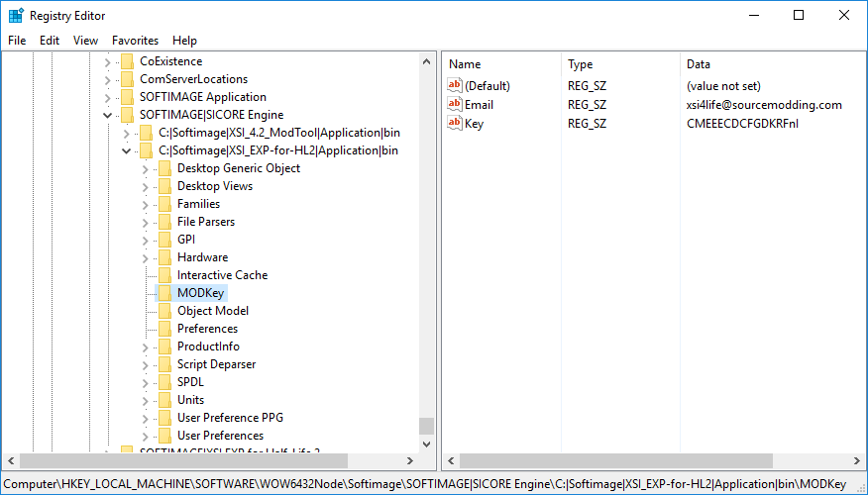Open the File menu
The image size is (868, 495).
click(x=17, y=41)
